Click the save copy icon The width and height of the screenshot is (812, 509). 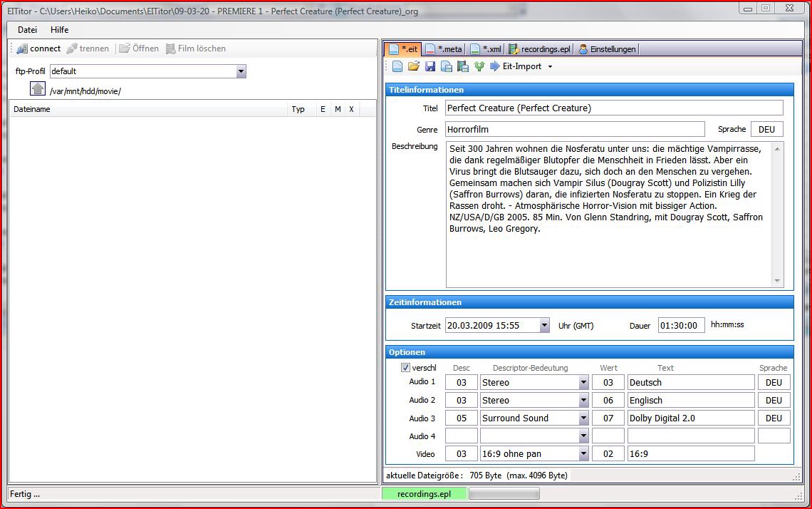click(x=447, y=66)
